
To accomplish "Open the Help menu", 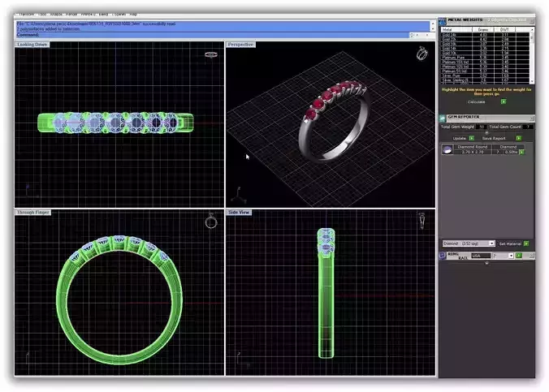I will coord(133,15).
